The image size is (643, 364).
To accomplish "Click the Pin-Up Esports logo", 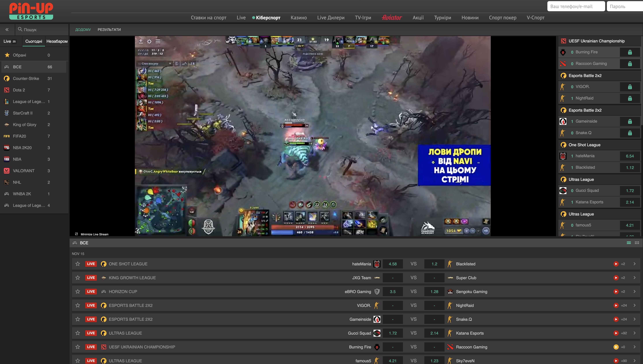I will [x=31, y=11].
